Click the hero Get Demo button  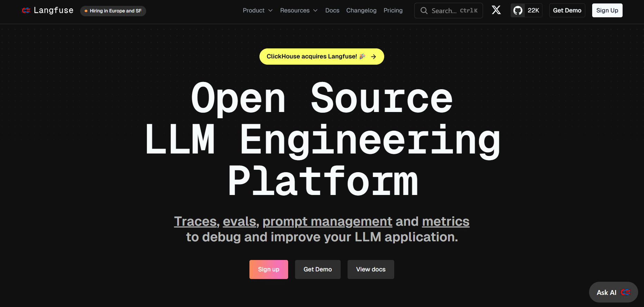pos(318,269)
